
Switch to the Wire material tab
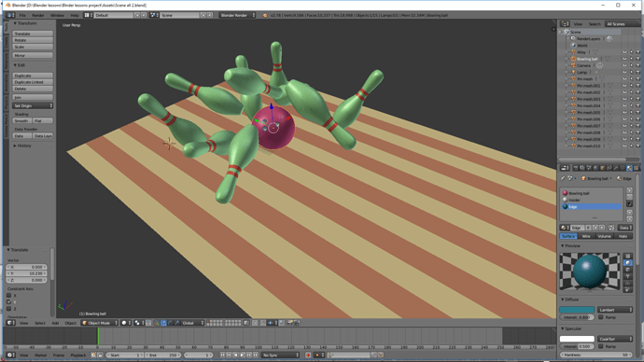pyautogui.click(x=586, y=236)
